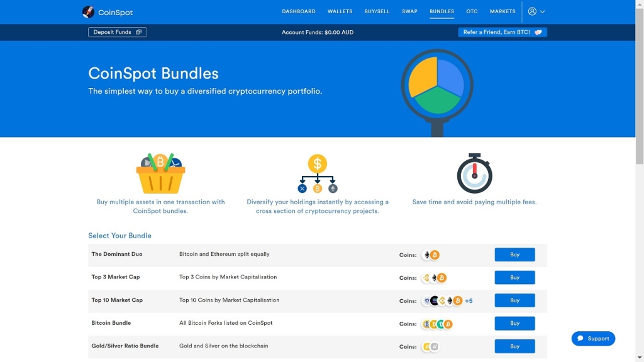The image size is (644, 362).
Task: Click the Refer a Friend, Earn BTC button
Action: click(502, 32)
